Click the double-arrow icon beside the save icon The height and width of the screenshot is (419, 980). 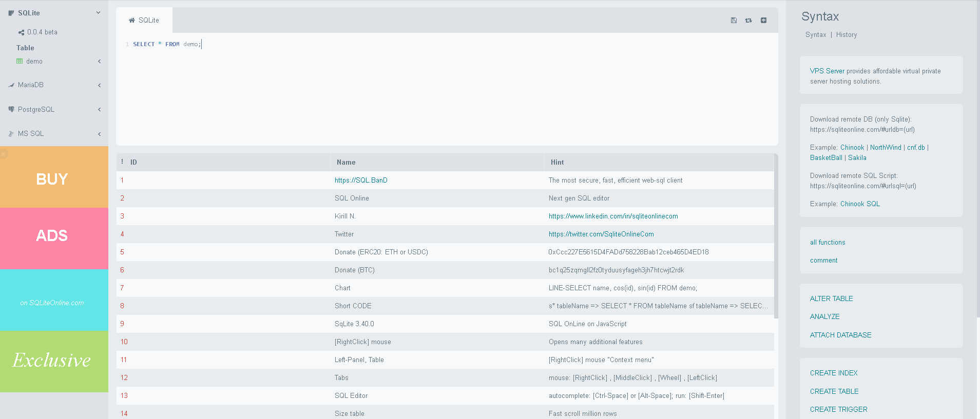tap(748, 21)
